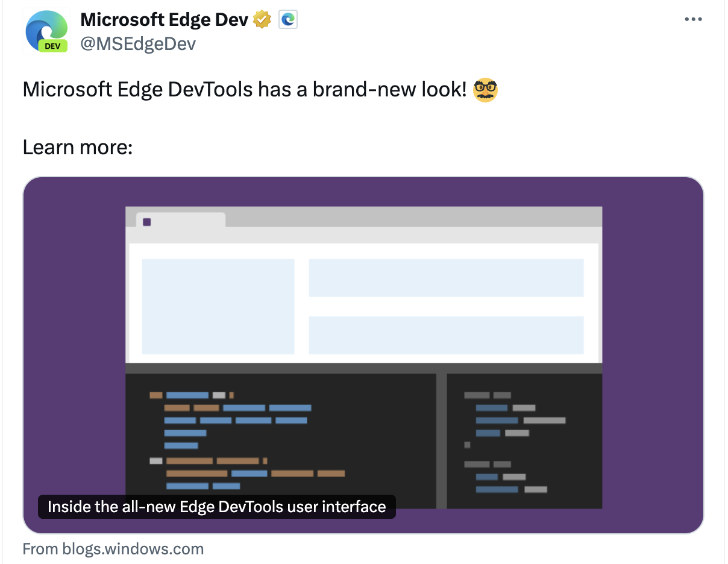Click the gold verified badge
This screenshot has width=728, height=564.
coord(262,20)
